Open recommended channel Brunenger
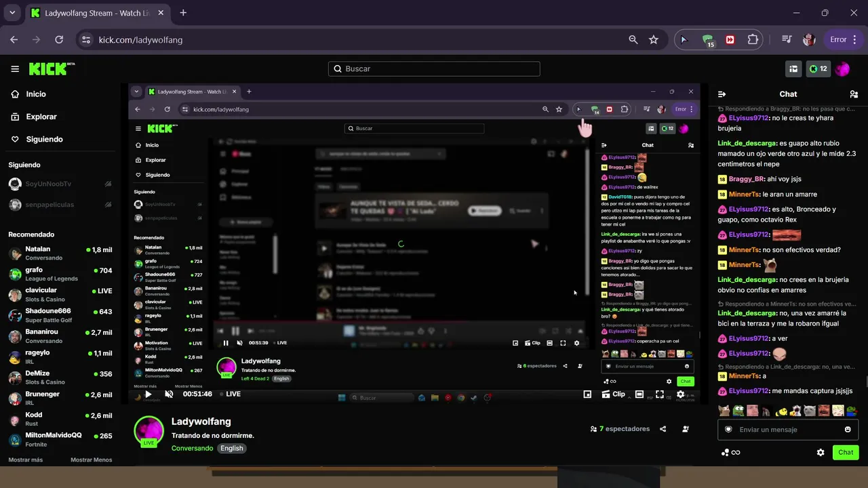Viewport: 868px width, 488px height. pyautogui.click(x=60, y=398)
